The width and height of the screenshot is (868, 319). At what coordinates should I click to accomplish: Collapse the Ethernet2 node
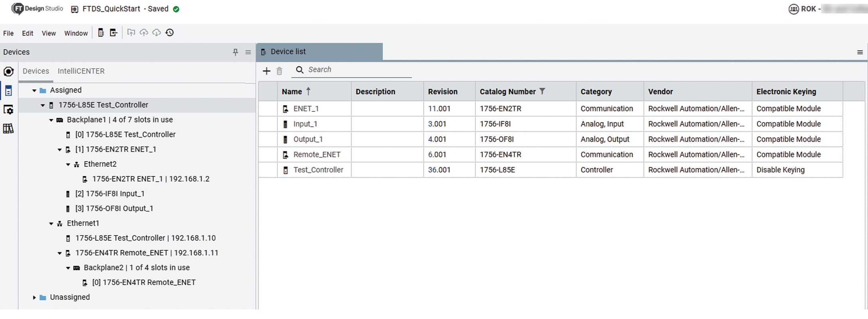point(68,164)
